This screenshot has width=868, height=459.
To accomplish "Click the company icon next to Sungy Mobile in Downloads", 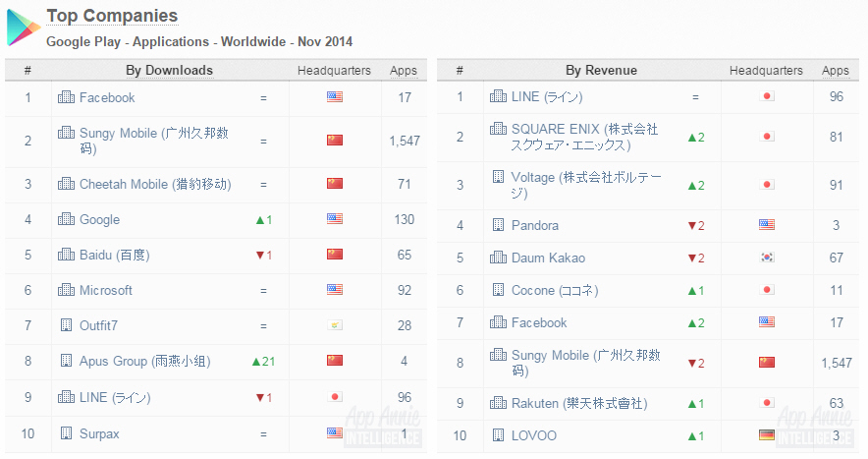I will 66,133.
